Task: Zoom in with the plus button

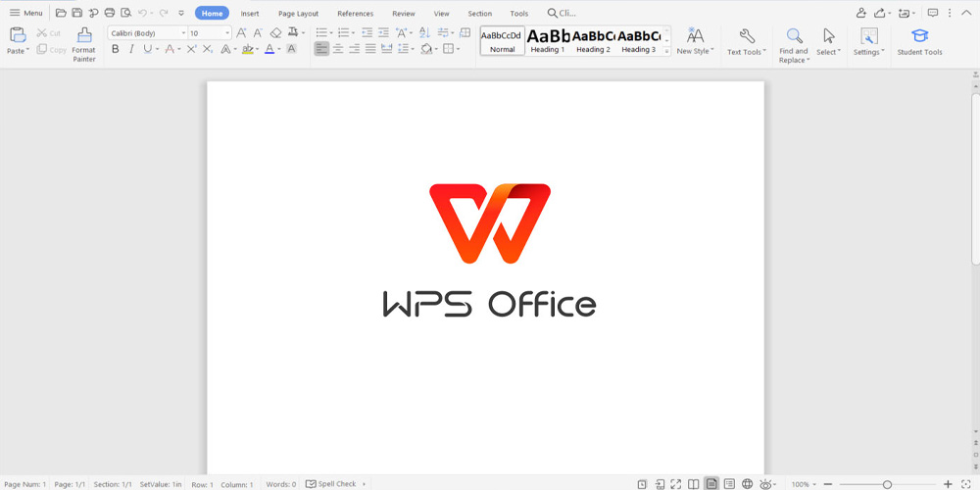Action: tap(948, 484)
